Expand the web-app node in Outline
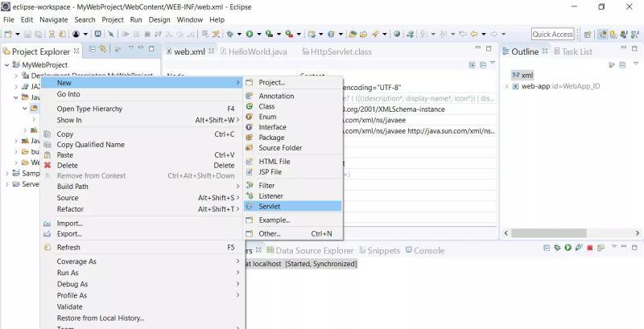This screenshot has height=329, width=644. pos(506,86)
